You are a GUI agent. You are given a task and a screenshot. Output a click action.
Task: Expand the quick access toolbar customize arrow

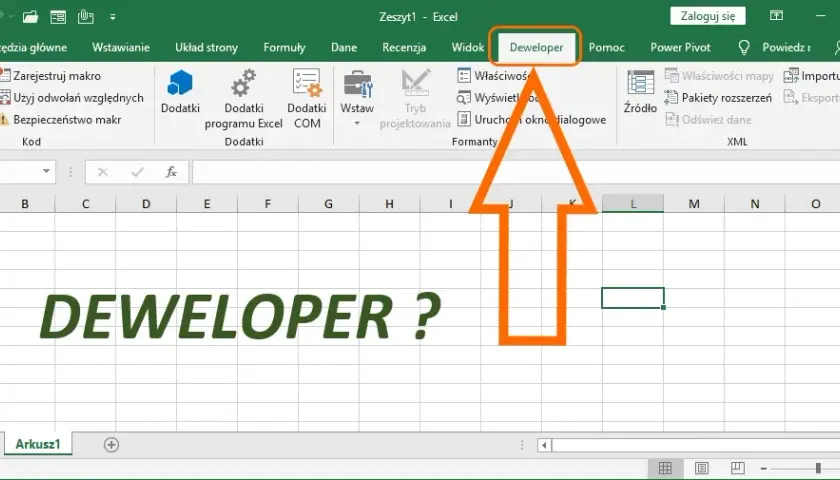pyautogui.click(x=112, y=17)
